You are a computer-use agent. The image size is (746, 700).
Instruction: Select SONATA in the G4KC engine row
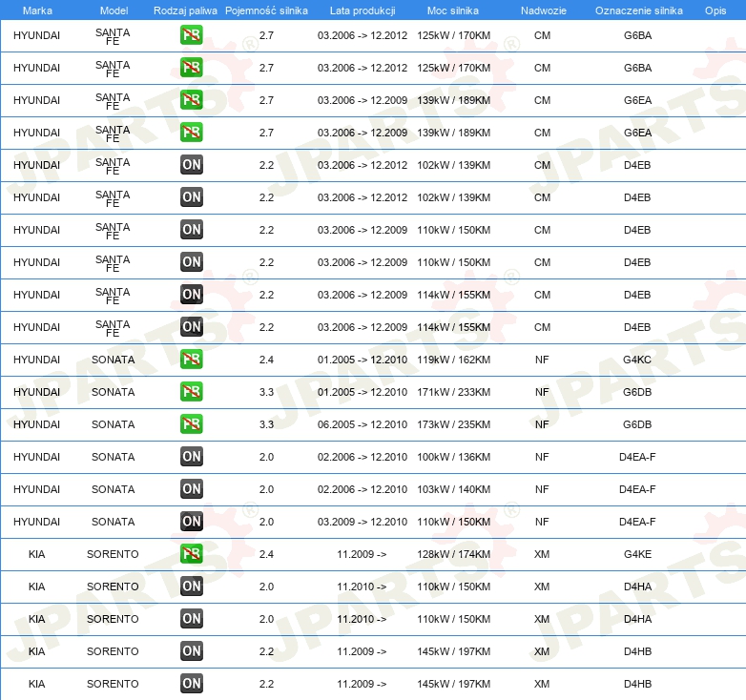tap(113, 360)
